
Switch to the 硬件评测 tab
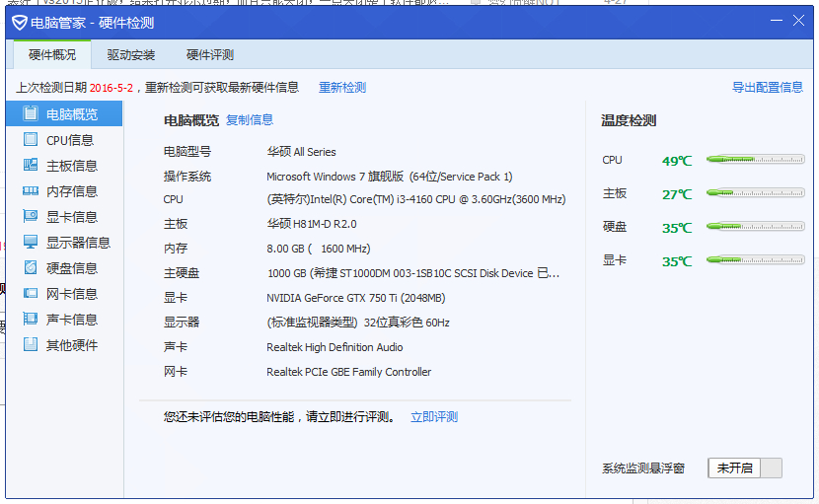(209, 55)
